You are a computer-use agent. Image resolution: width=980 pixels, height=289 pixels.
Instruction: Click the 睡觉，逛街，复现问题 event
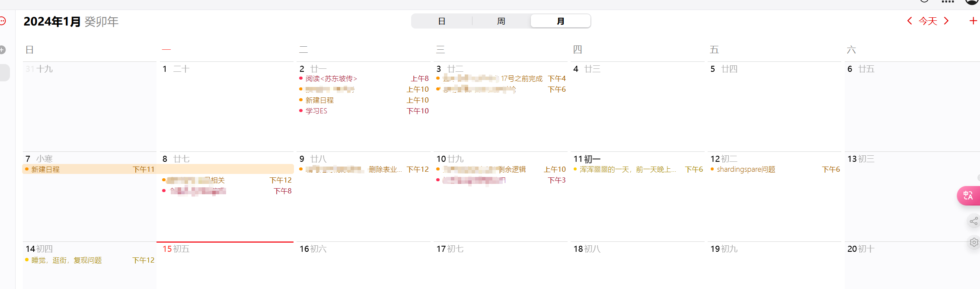tap(67, 260)
